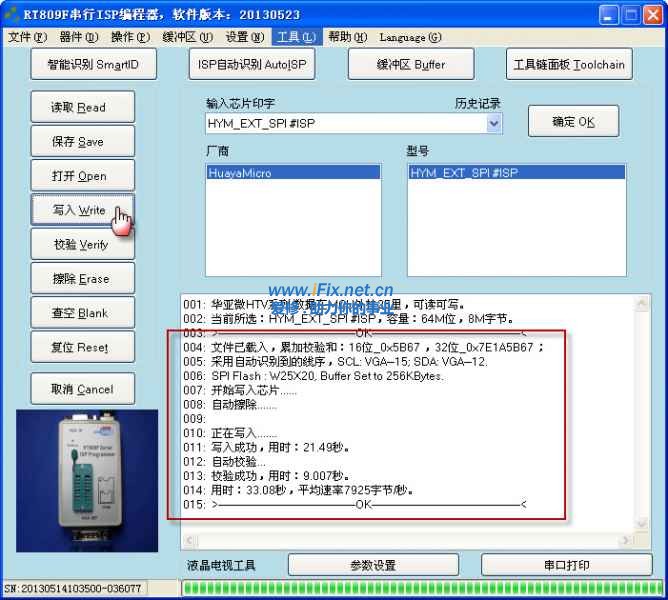The height and width of the screenshot is (600, 668).
Task: Open the 工具链面板 Toolchain panel
Action: pos(569,64)
